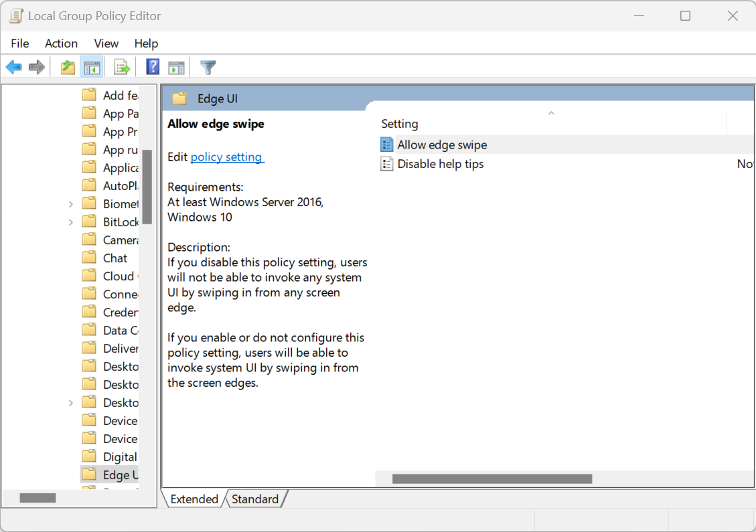Click the Up one level folder icon
The width and height of the screenshot is (756, 532).
tap(68, 67)
